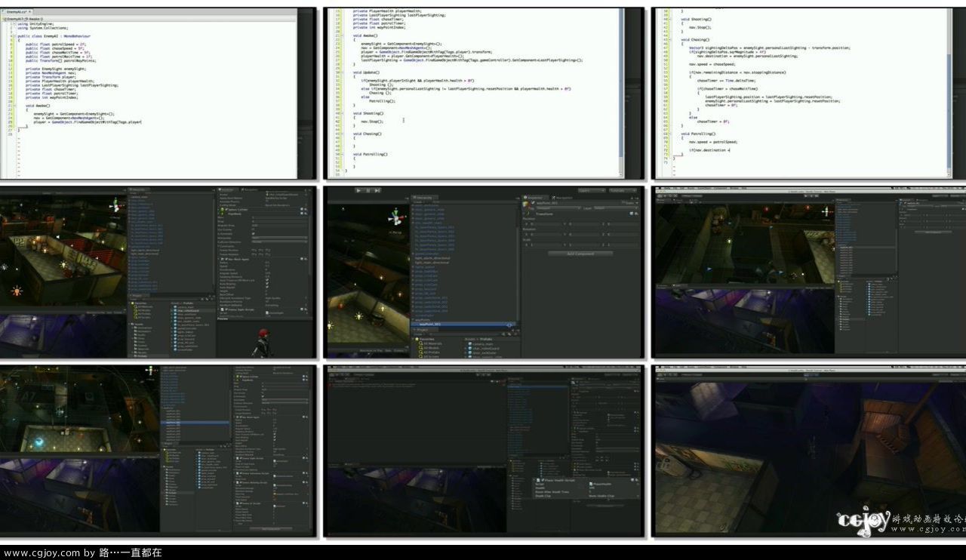Select Hierarchy tab above the waypoint_001 list
The height and width of the screenshot is (560, 966).
[x=425, y=198]
